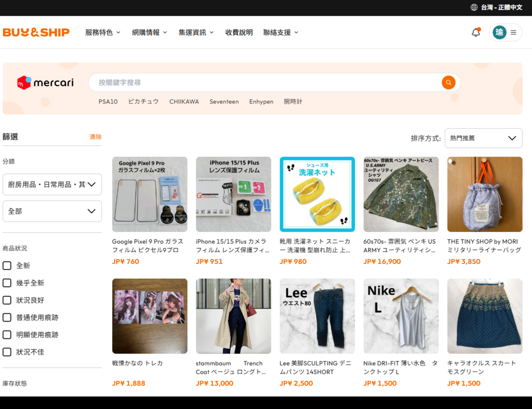Image resolution: width=532 pixels, height=409 pixels.
Task: Expand 集運資訊 menu
Action: [196, 32]
